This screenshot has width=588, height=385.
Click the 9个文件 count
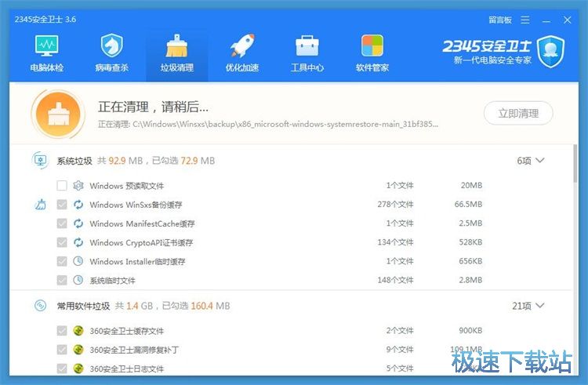[x=400, y=350]
